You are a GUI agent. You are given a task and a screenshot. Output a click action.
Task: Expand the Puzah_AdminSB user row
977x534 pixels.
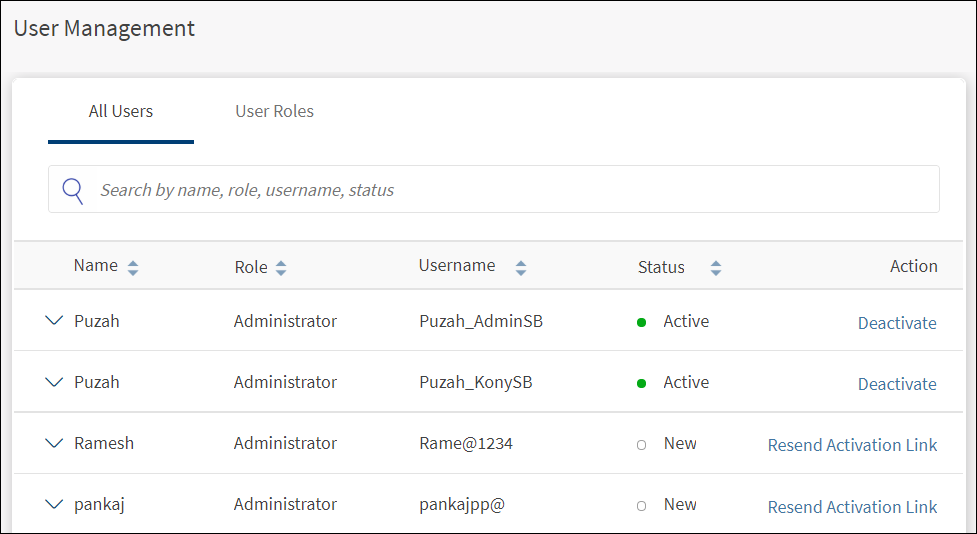(54, 322)
